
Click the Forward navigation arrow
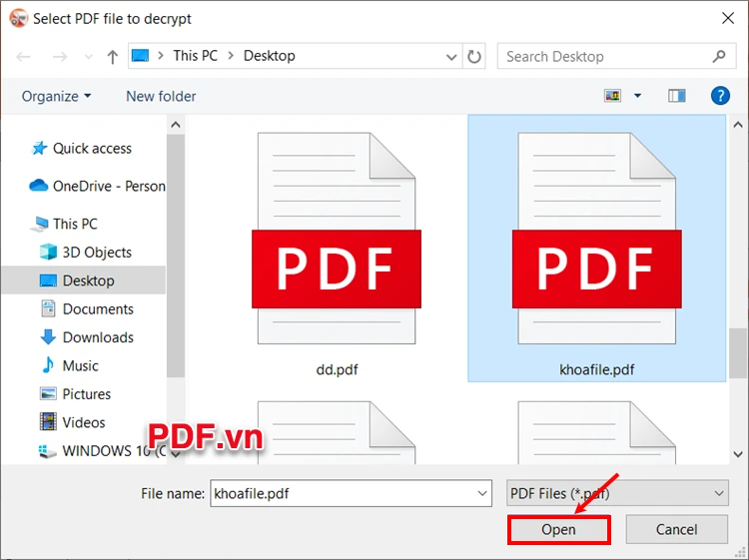[x=60, y=57]
